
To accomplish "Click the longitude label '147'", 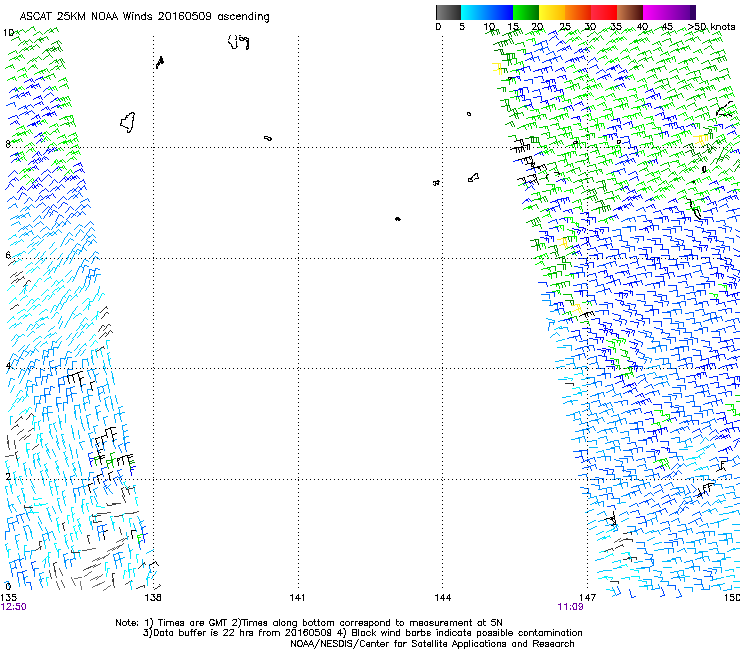I will click(587, 598).
